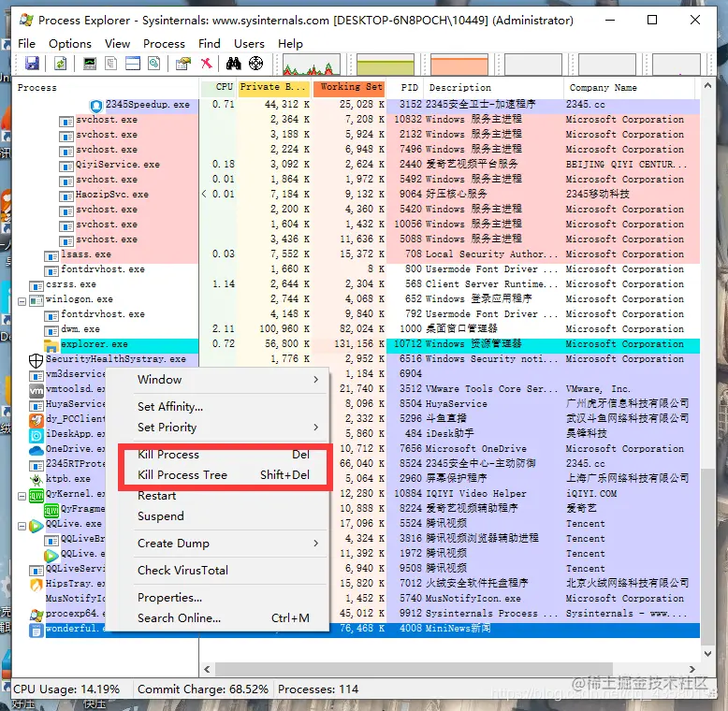
Task: Open the Options menu
Action: [x=70, y=44]
